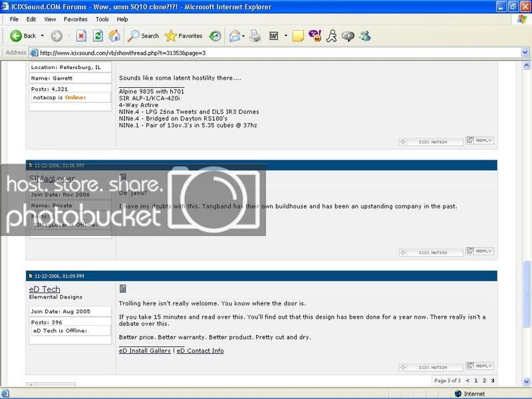The image size is (532, 399).
Task: Expand the Edit with Word dropdown arrow
Action: [x=286, y=36]
